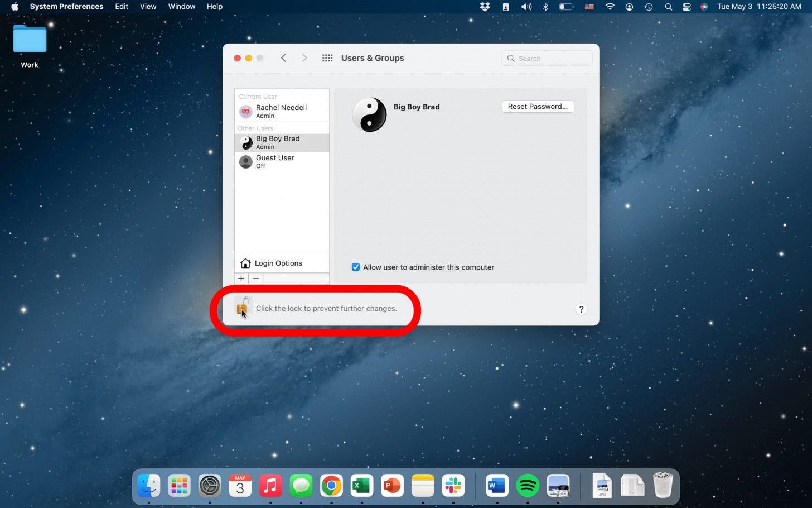Click the Reset Password button

(538, 107)
